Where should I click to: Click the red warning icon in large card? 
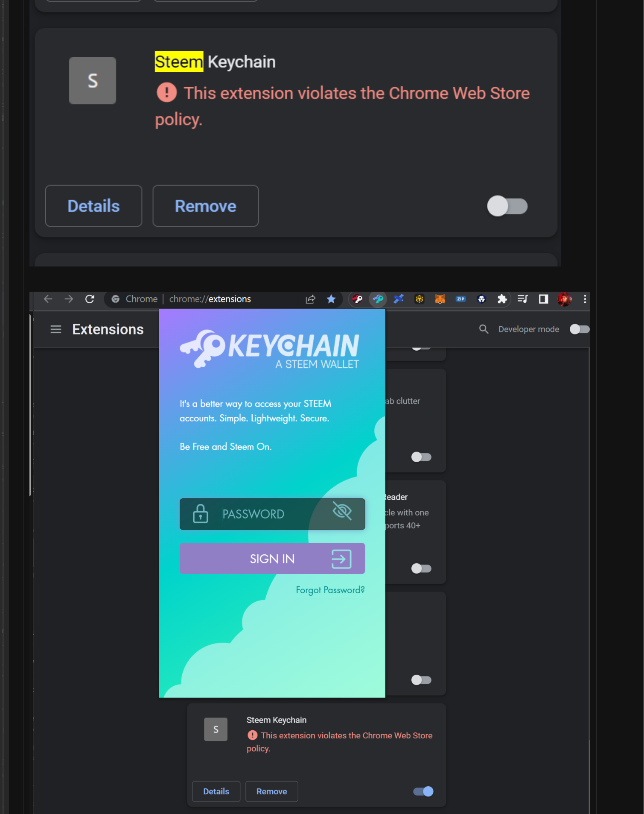click(167, 92)
